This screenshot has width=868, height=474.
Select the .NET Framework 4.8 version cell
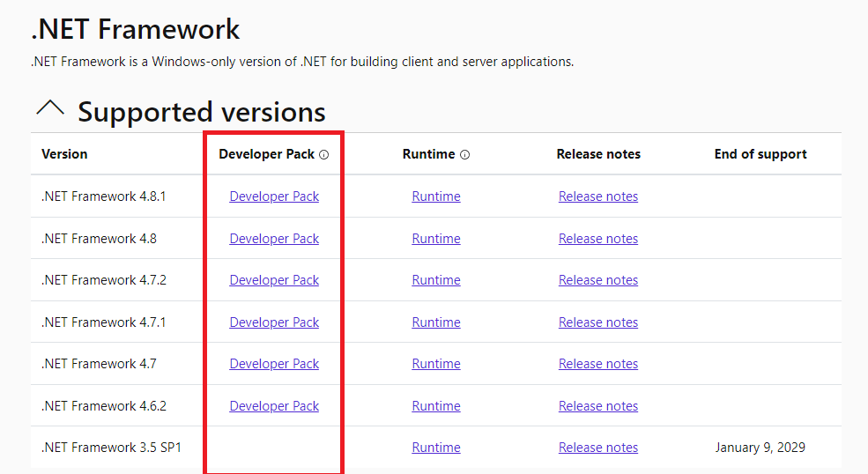point(99,239)
